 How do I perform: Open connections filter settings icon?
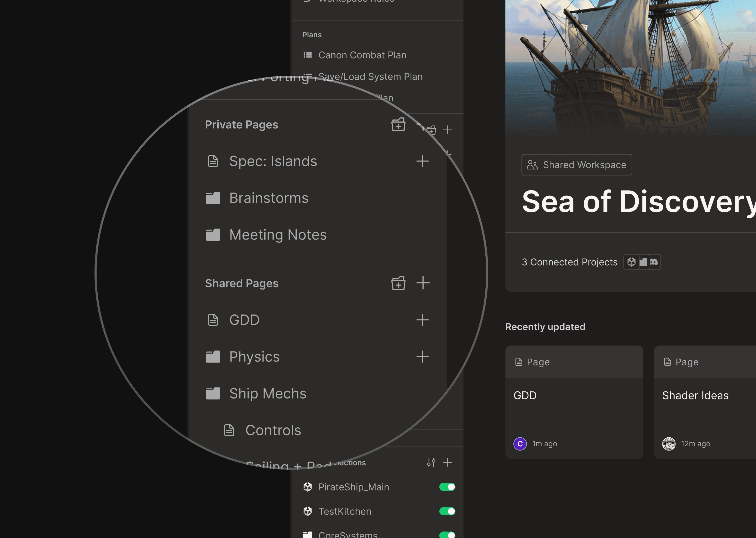tap(431, 462)
